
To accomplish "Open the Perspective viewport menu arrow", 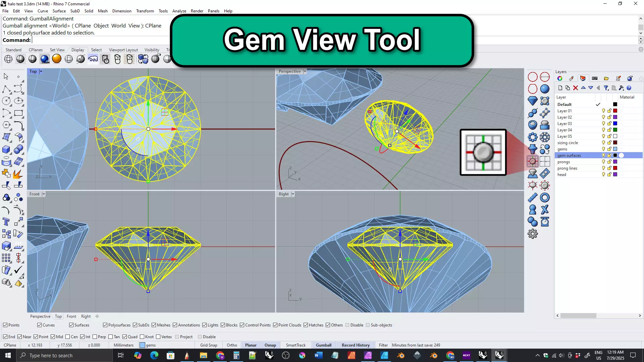I will (x=305, y=71).
